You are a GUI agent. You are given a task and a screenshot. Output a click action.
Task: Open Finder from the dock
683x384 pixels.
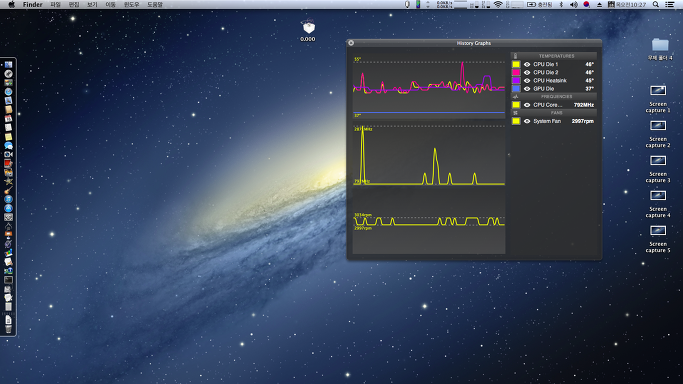coord(8,65)
